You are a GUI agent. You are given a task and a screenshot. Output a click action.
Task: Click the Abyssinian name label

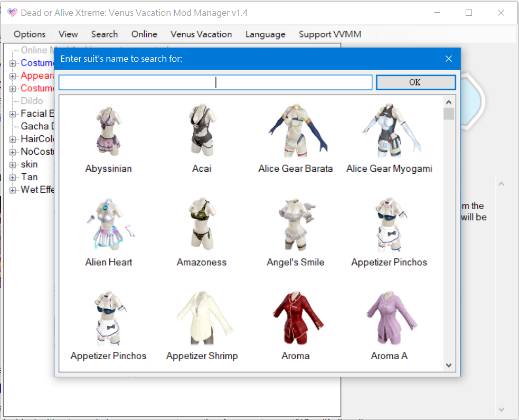pyautogui.click(x=109, y=169)
